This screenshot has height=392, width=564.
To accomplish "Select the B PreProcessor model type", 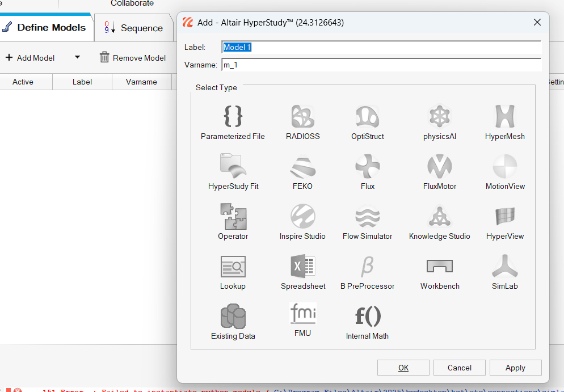I will coord(367,272).
